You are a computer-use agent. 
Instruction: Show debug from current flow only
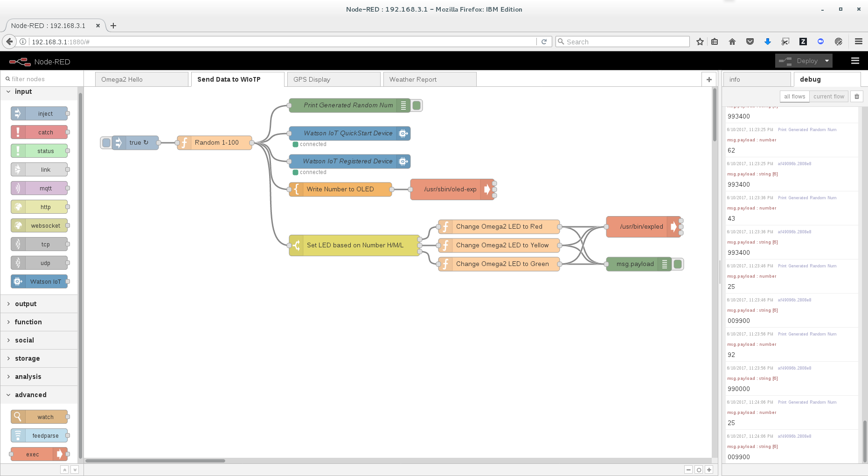click(x=829, y=96)
